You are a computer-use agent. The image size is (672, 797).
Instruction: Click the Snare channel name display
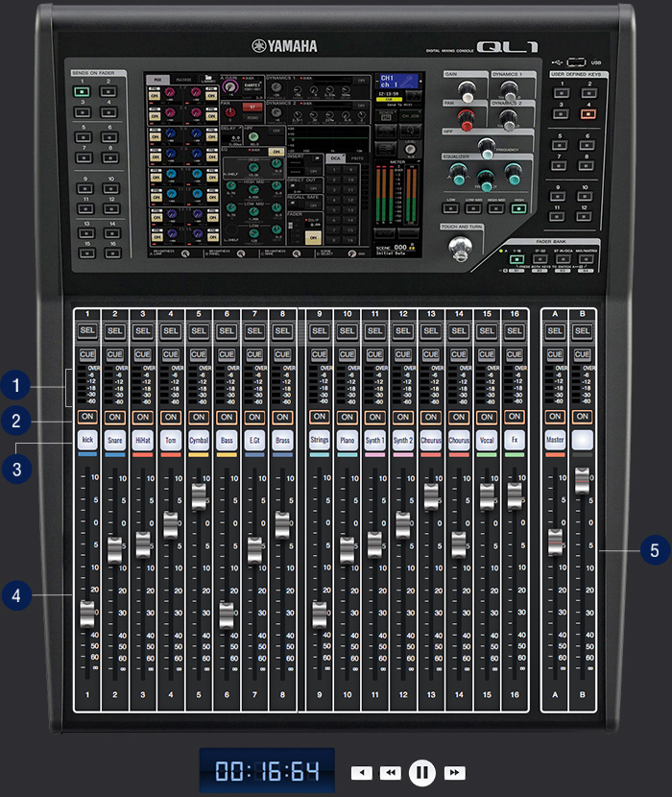pos(115,441)
